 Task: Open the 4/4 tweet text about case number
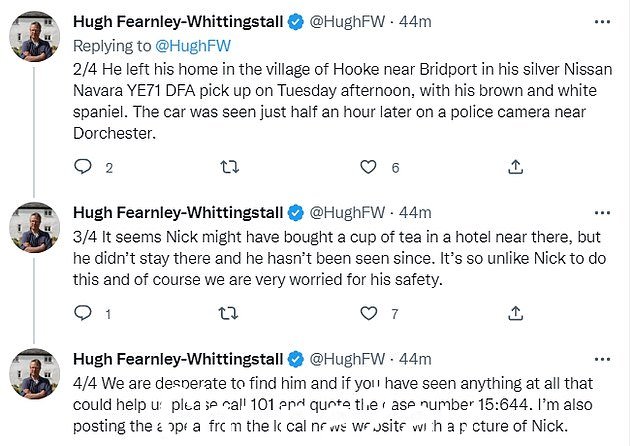click(333, 405)
